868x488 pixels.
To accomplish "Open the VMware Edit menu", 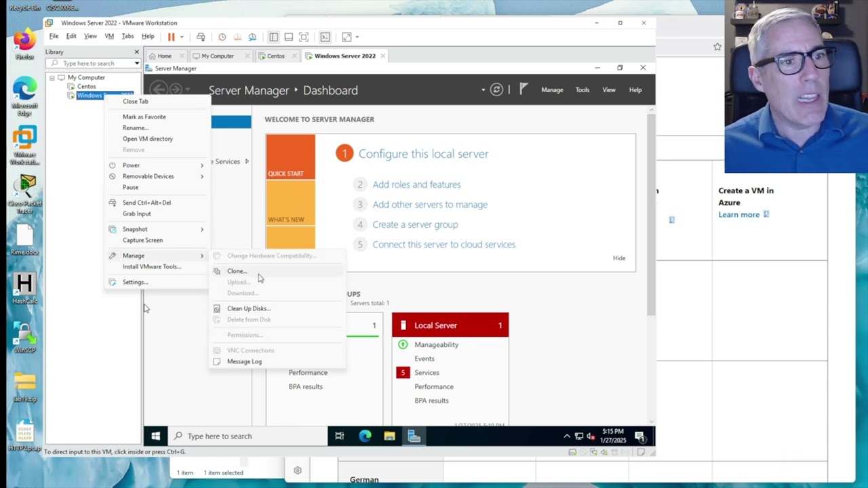I will click(71, 37).
